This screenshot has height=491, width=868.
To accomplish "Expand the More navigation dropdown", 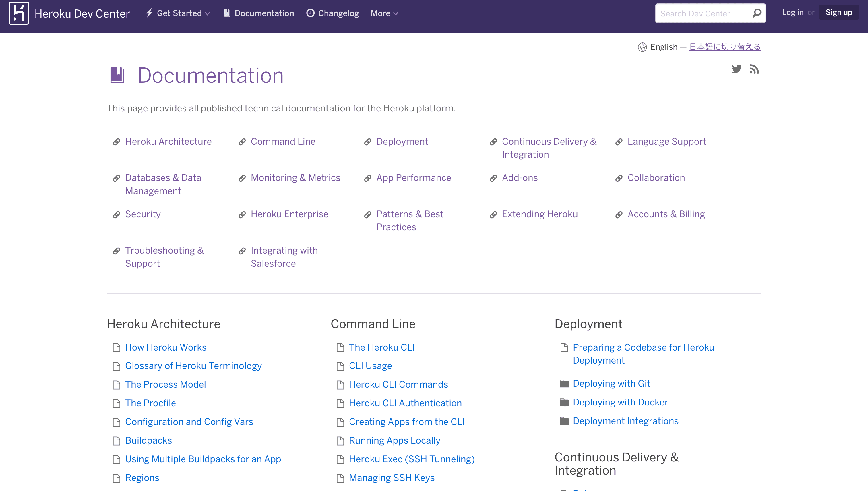I will point(385,13).
